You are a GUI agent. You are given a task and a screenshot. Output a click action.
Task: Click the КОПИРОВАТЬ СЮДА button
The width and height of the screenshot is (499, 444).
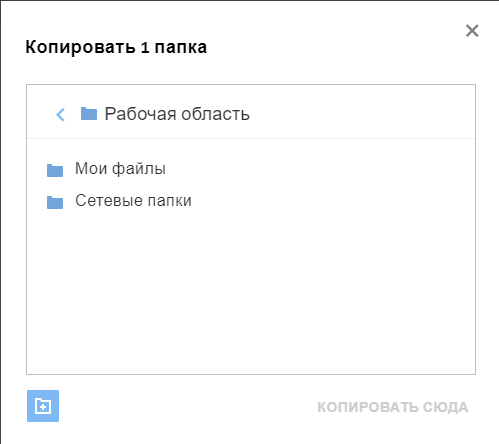[x=393, y=407]
